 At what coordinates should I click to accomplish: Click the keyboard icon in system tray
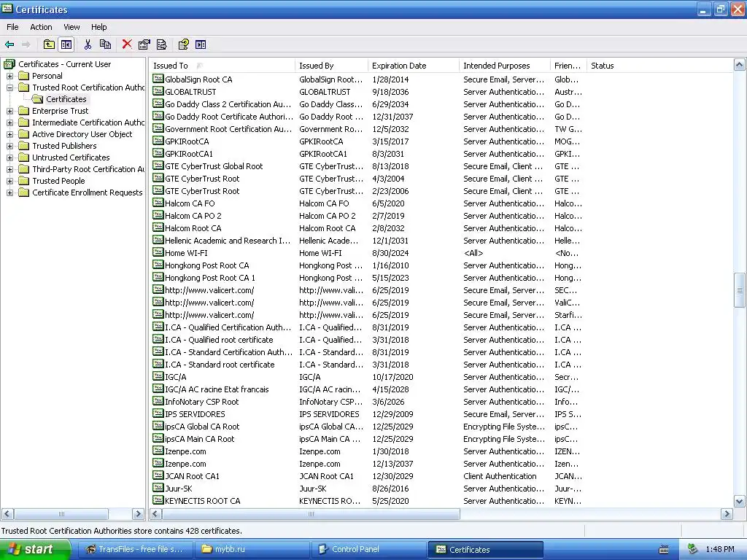pos(664,550)
